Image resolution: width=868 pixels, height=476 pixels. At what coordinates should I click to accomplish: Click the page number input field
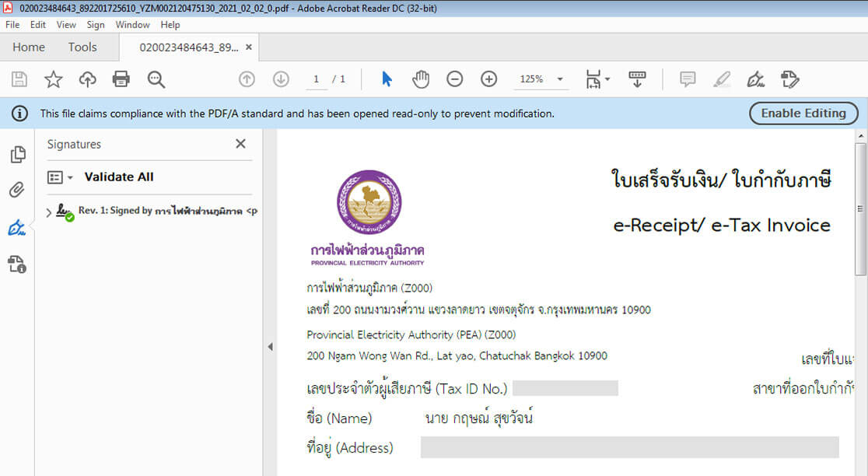pyautogui.click(x=316, y=79)
